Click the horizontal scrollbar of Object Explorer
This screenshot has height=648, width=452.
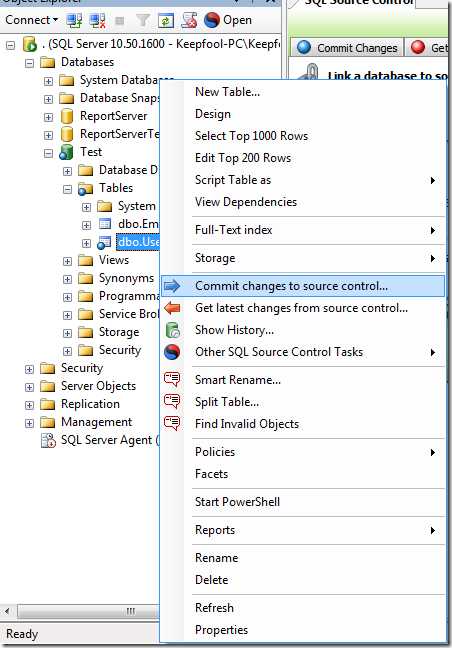[83, 611]
